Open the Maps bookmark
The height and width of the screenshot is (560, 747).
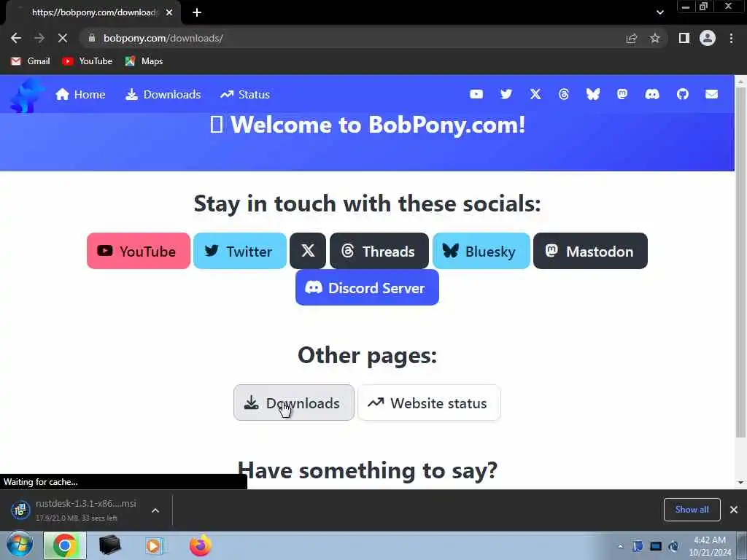(x=144, y=61)
